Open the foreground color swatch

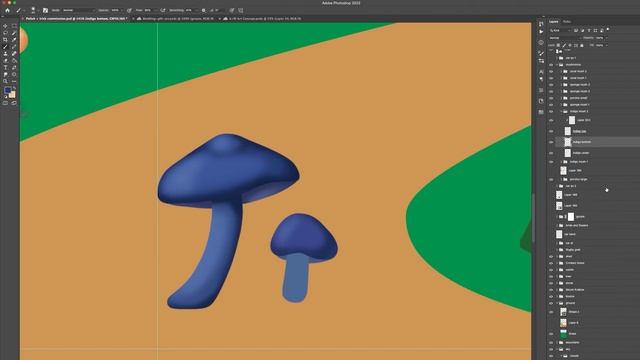[x=7, y=90]
